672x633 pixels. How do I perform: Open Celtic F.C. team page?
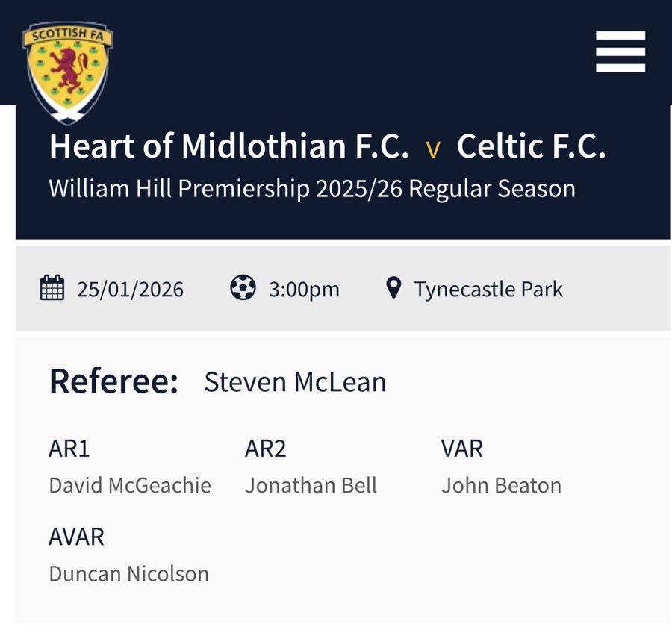533,146
